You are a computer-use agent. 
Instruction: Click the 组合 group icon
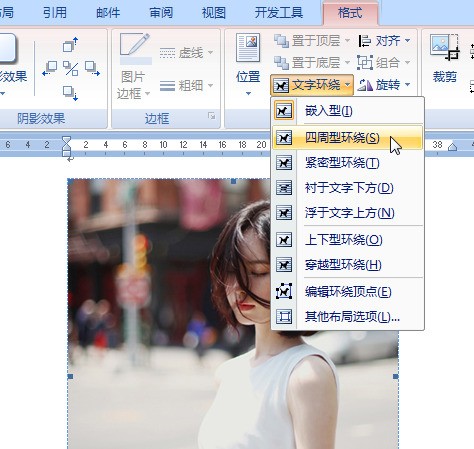[x=365, y=62]
